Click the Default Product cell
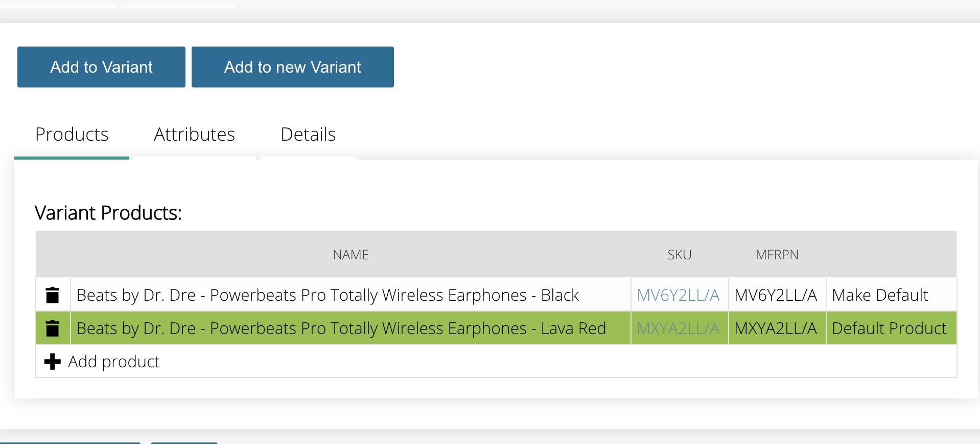This screenshot has height=444, width=980. point(889,328)
